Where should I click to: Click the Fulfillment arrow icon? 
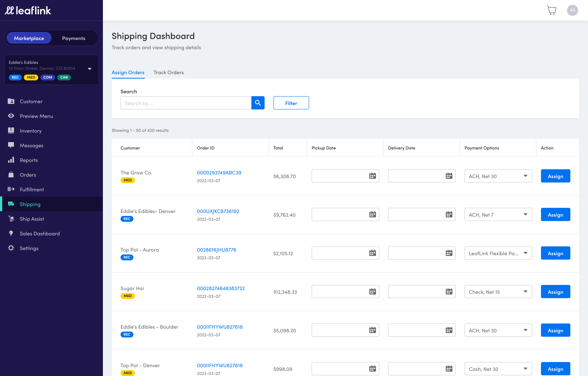pyautogui.click(x=11, y=189)
